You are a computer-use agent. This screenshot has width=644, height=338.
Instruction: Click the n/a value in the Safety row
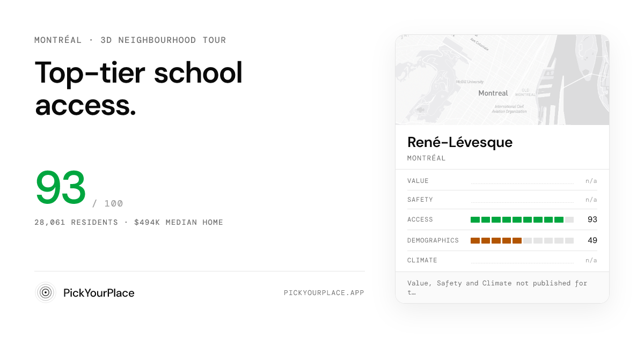591,200
